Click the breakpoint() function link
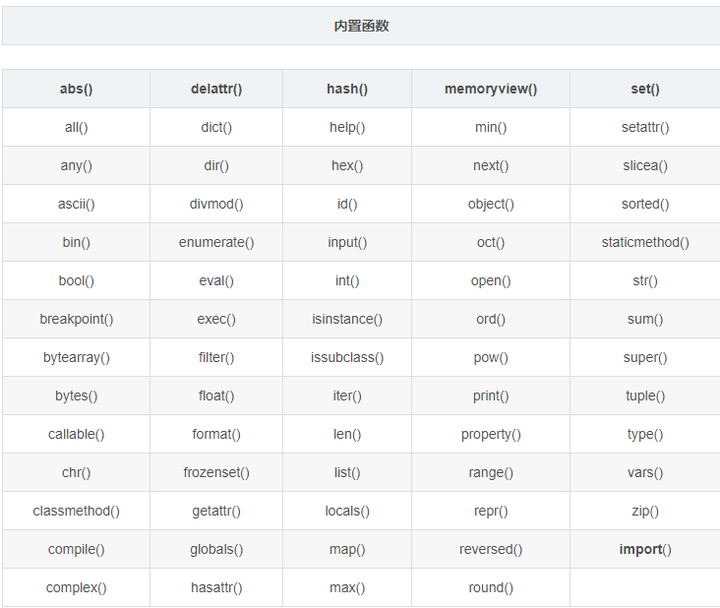This screenshot has width=720, height=608. [76, 319]
